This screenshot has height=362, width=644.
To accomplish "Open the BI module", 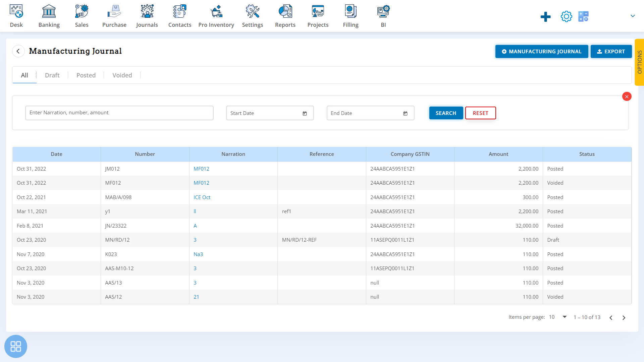I will click(x=383, y=16).
